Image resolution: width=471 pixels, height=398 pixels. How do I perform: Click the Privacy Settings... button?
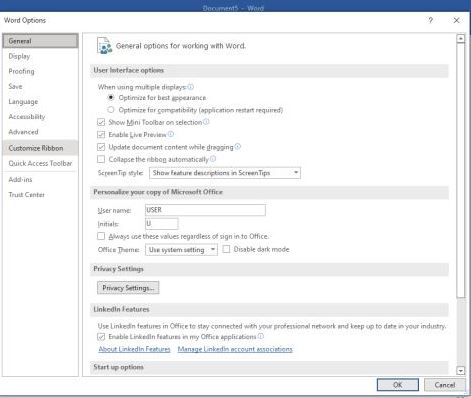pyautogui.click(x=128, y=288)
